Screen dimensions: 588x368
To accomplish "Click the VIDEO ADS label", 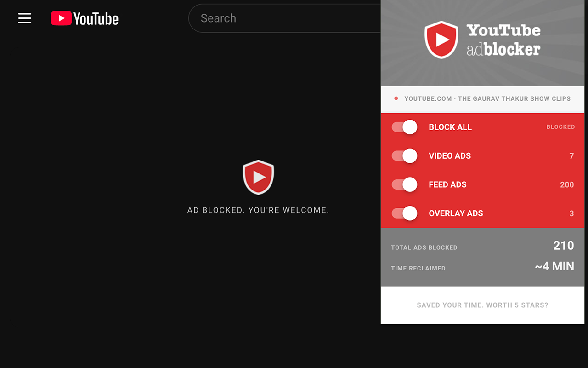I will 450,156.
